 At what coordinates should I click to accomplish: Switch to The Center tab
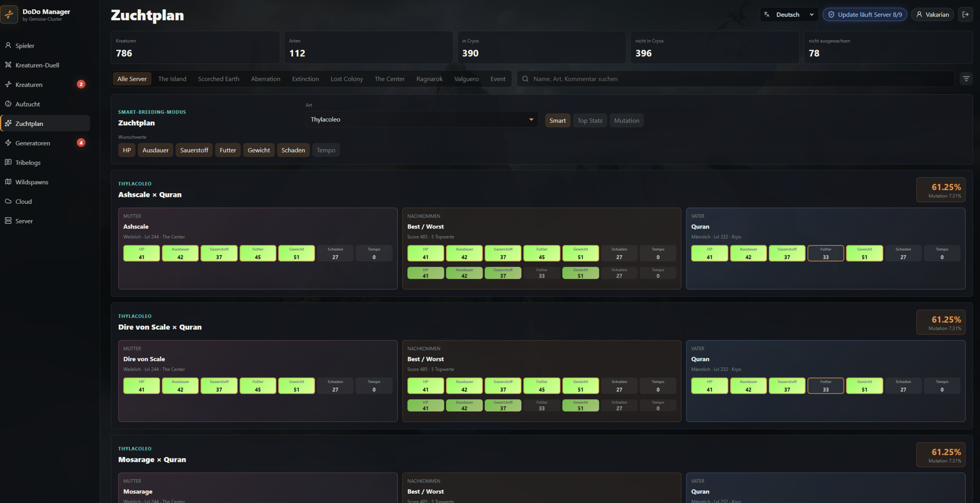click(390, 79)
